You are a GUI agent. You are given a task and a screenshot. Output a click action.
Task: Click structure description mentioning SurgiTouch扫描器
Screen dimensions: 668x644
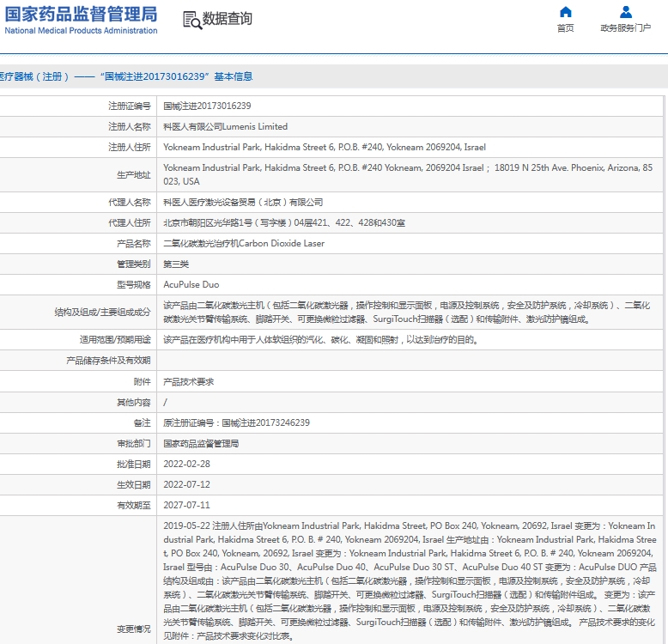pos(406,313)
